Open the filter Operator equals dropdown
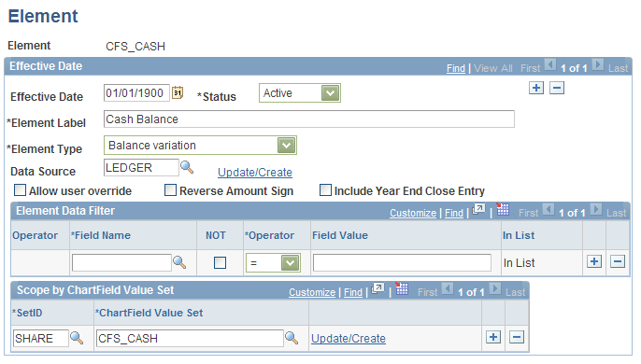 (273, 262)
